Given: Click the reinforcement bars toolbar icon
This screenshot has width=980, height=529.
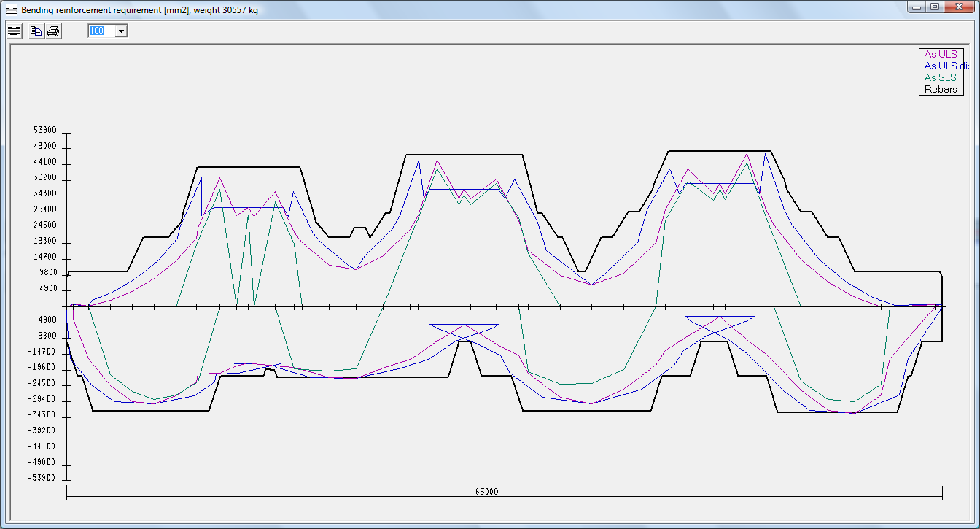Looking at the screenshot, I should [14, 31].
